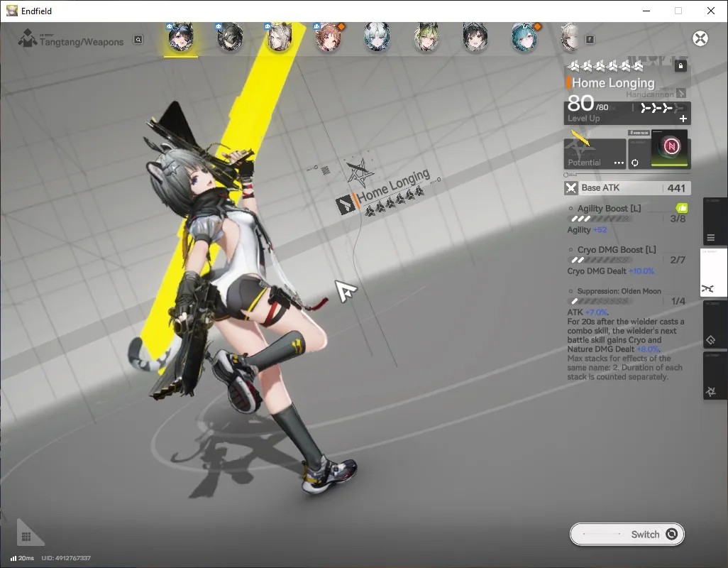Select the third blonde-haired character portrait
Image resolution: width=728 pixels, height=568 pixels.
279,37
